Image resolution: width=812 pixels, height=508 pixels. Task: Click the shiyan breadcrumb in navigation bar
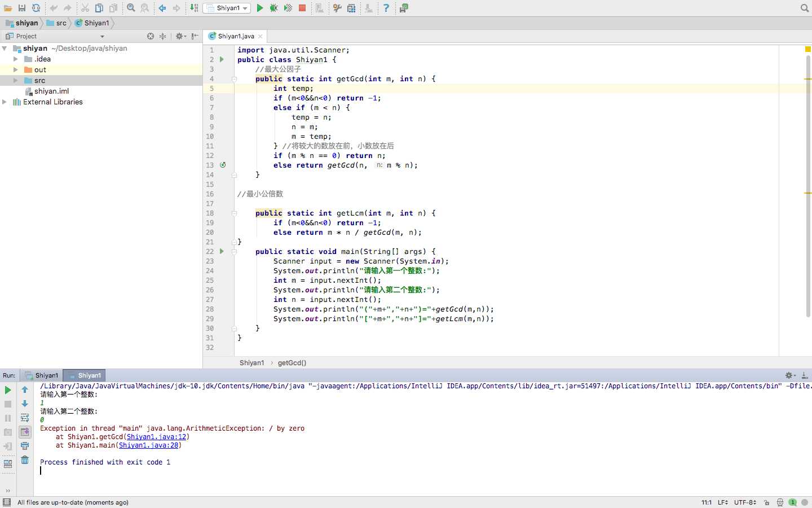coord(21,23)
